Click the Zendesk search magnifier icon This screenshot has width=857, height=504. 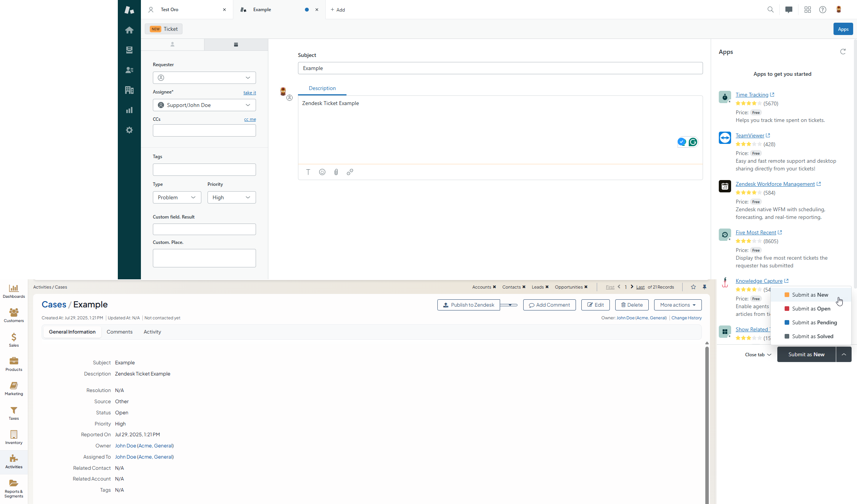(x=770, y=10)
